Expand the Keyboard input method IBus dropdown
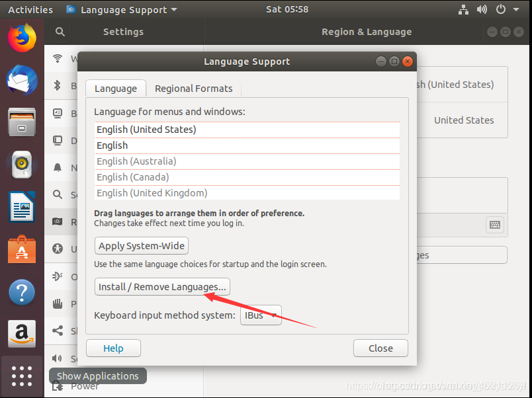This screenshot has width=532, height=398. [x=261, y=315]
